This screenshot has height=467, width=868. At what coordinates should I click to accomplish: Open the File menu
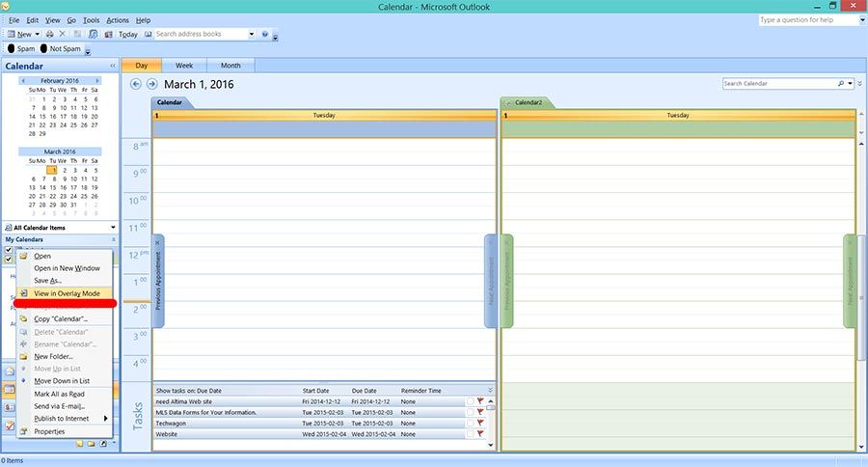tap(14, 20)
